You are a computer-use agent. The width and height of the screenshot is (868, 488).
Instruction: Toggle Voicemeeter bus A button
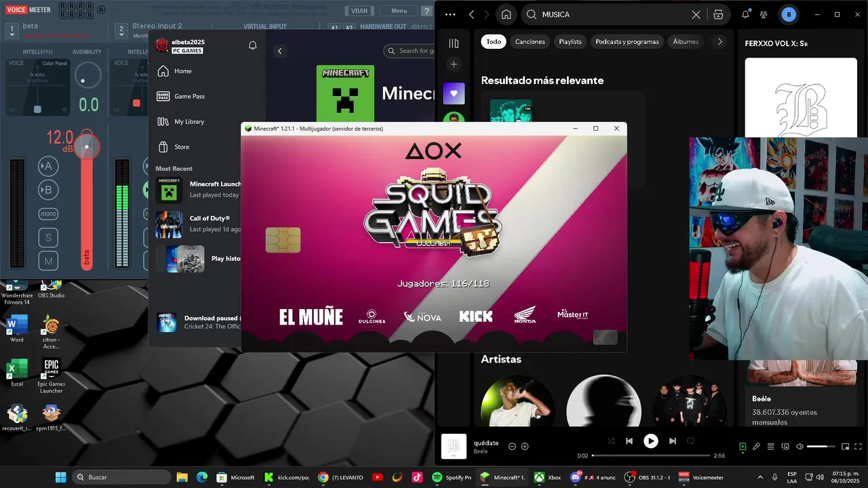(x=48, y=165)
